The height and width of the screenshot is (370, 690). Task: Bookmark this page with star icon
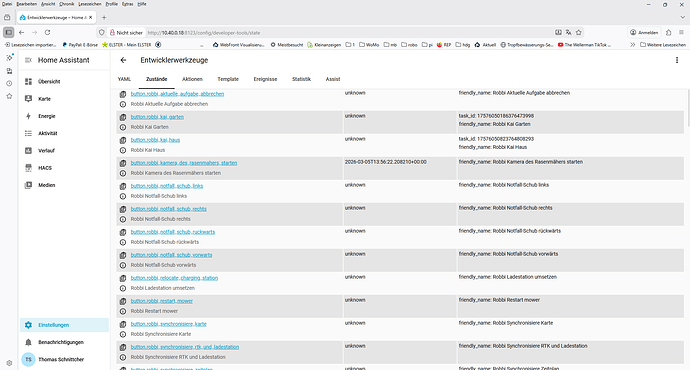coord(579,33)
